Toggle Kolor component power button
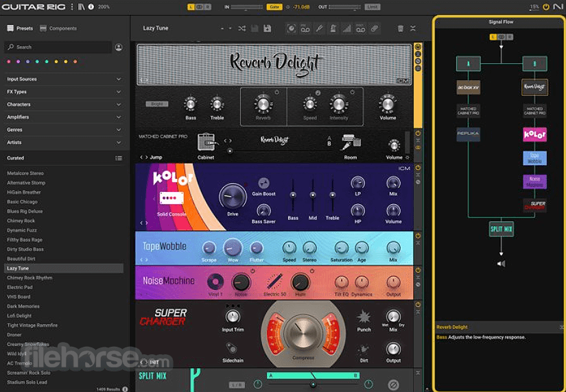566x392 pixels. point(418,168)
